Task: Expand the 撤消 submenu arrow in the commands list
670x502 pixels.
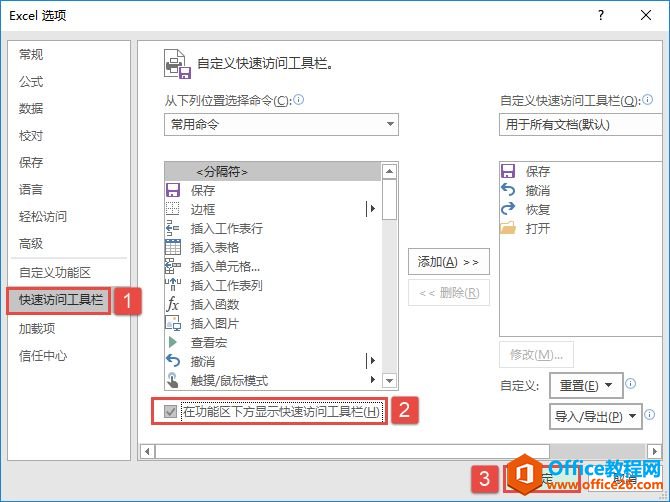Action: pos(371,361)
